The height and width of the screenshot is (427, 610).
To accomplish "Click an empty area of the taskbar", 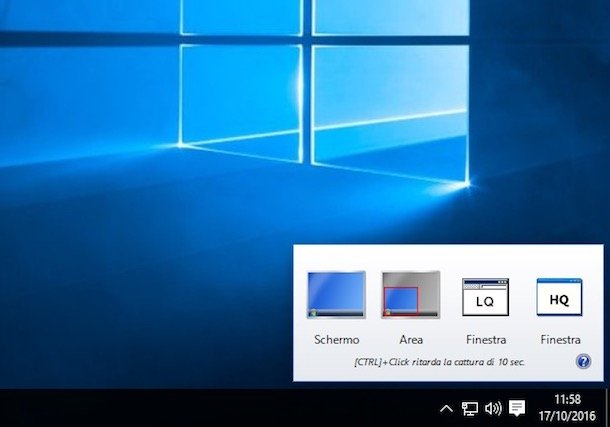I will click(x=200, y=408).
